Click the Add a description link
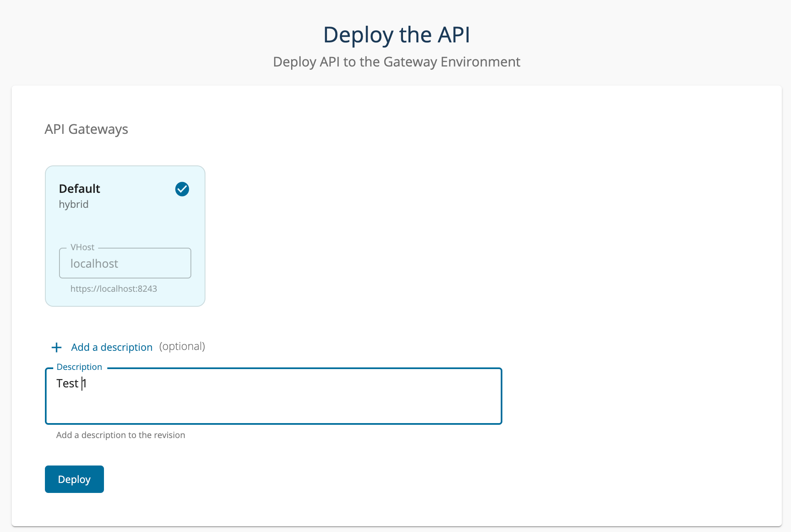Screen dimensions: 791x532 point(111,347)
